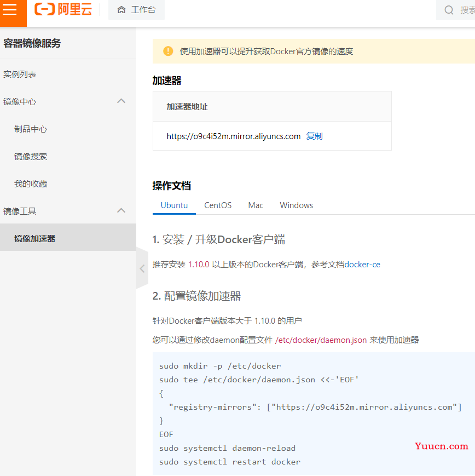Click the accelerator URL text
This screenshot has width=475, height=476.
click(x=234, y=136)
